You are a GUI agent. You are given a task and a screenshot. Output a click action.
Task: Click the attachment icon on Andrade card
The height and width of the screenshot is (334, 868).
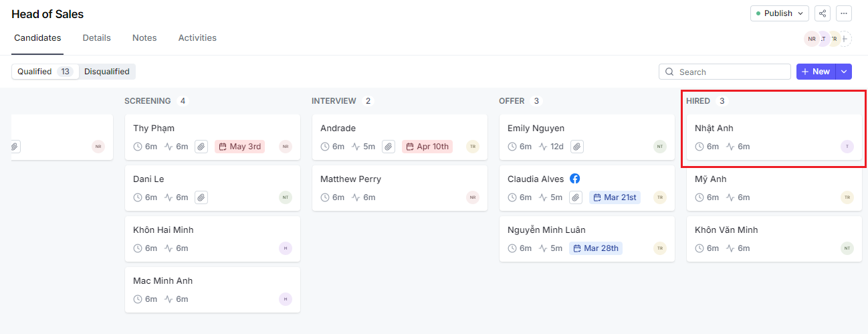(389, 147)
